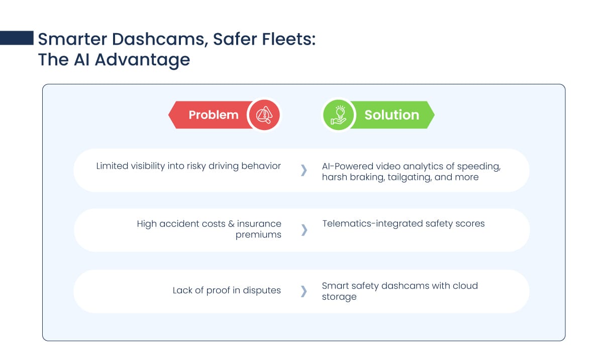Click 'Telematics-integrated safety scores' text
Screen dimensions: 603x364
[404, 223]
